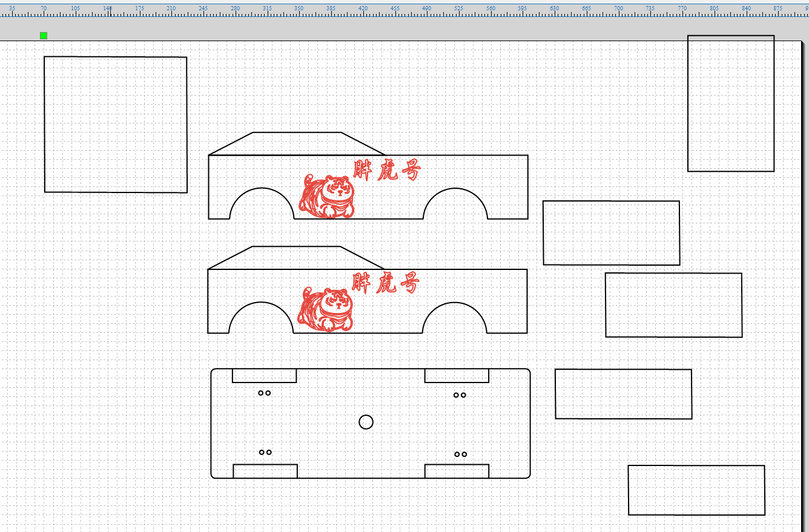809x532 pixels.
Task: Click the 210 mark on the ruler
Action: pos(171,8)
